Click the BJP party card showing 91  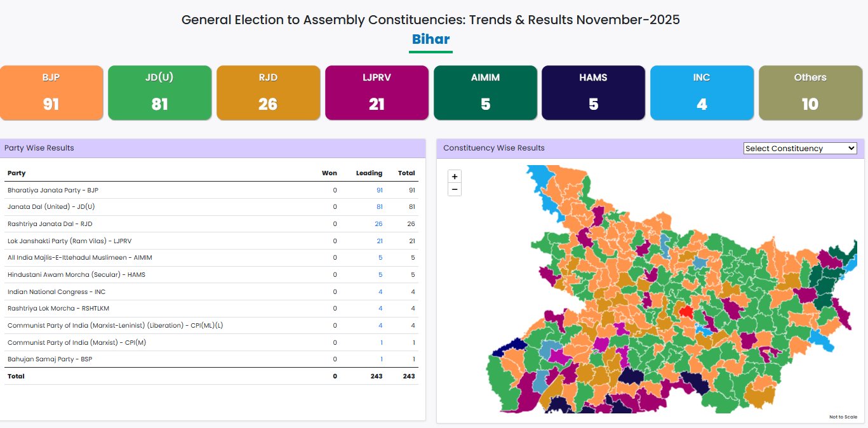[x=51, y=93]
